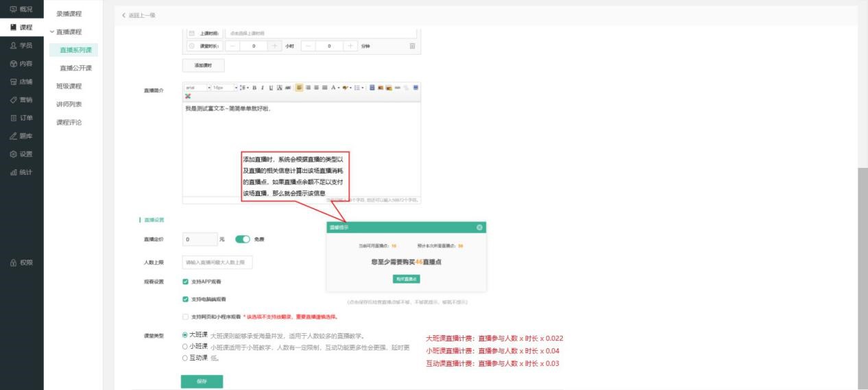
Task: Apply bold formatting in the rich text editor
Action: coord(254,88)
